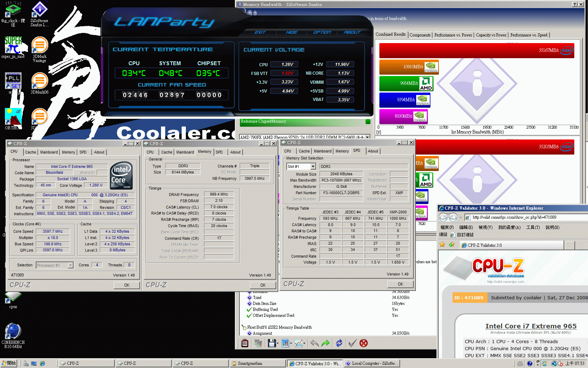Image resolution: width=588 pixels, height=368 pixels.
Task: Open IE's 我的最愛(A) Favorites menu
Action: (x=509, y=227)
